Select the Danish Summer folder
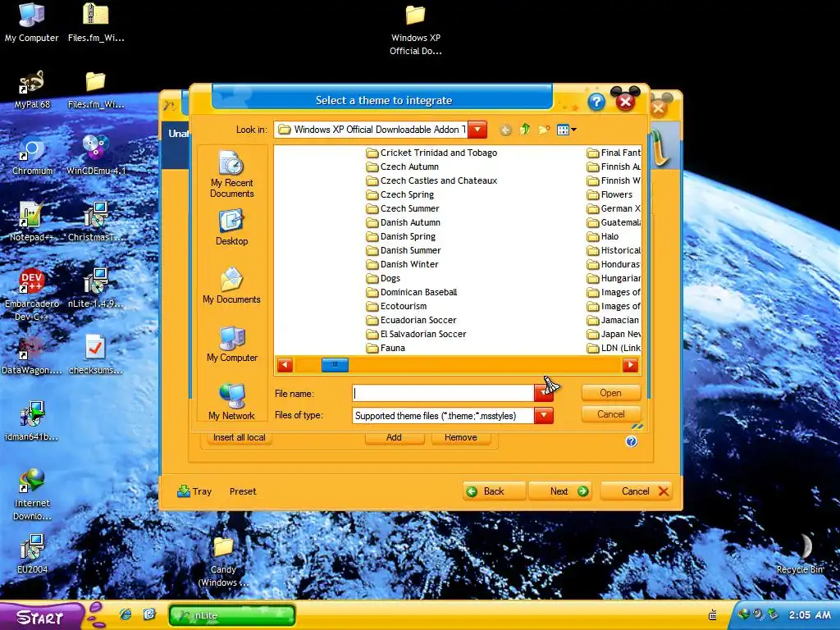Image resolution: width=840 pixels, height=630 pixels. point(404,250)
